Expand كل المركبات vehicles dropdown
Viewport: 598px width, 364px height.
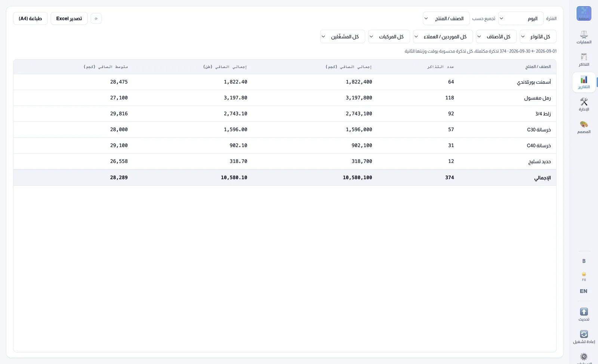click(x=389, y=37)
